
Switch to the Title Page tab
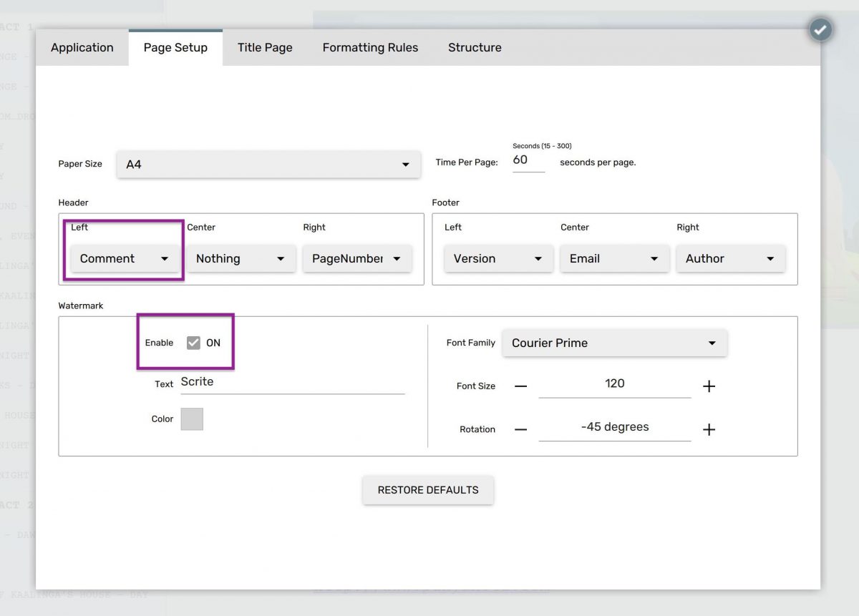coord(265,47)
